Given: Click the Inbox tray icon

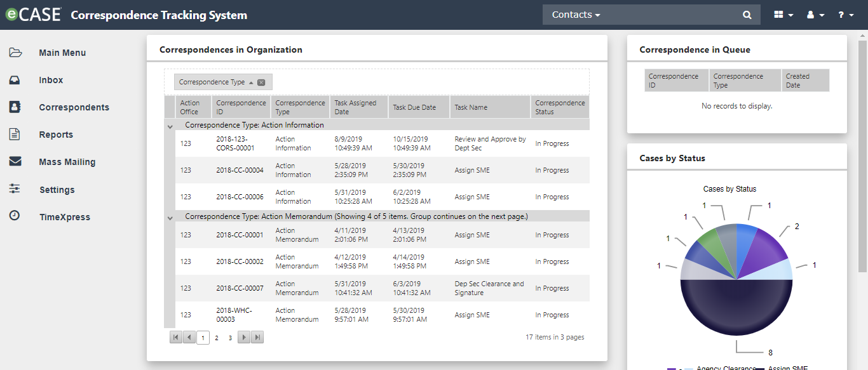Looking at the screenshot, I should coord(15,80).
